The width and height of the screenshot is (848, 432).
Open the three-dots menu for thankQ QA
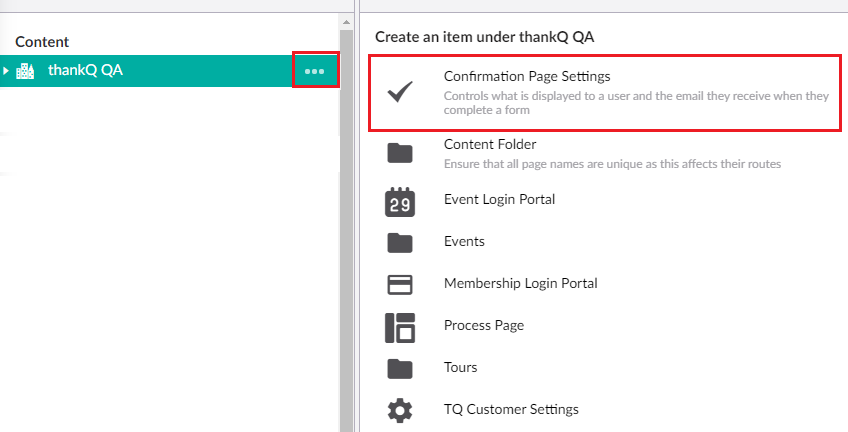pyautogui.click(x=315, y=71)
